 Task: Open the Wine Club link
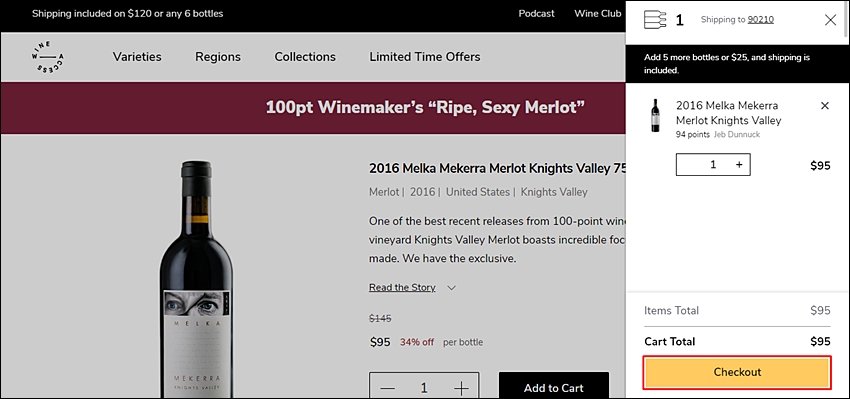(597, 14)
